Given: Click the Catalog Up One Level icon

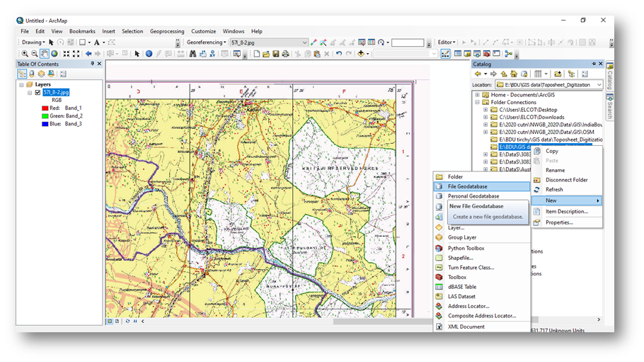Looking at the screenshot, I should click(504, 74).
